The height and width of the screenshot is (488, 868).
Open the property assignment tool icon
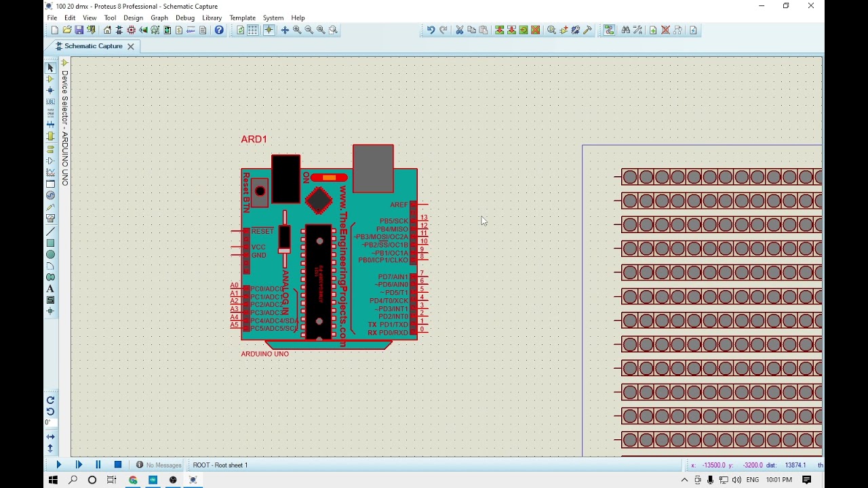pyautogui.click(x=637, y=30)
